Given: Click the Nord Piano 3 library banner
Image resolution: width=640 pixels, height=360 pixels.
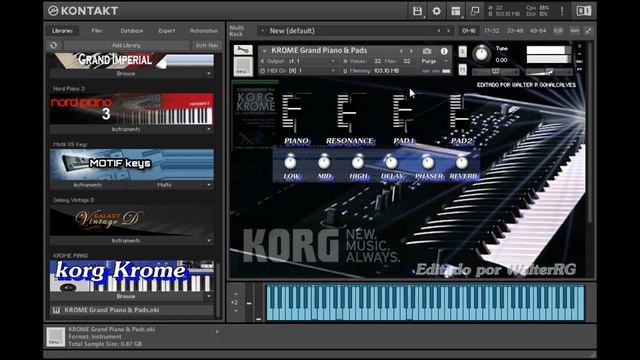Looking at the screenshot, I should click(131, 109).
